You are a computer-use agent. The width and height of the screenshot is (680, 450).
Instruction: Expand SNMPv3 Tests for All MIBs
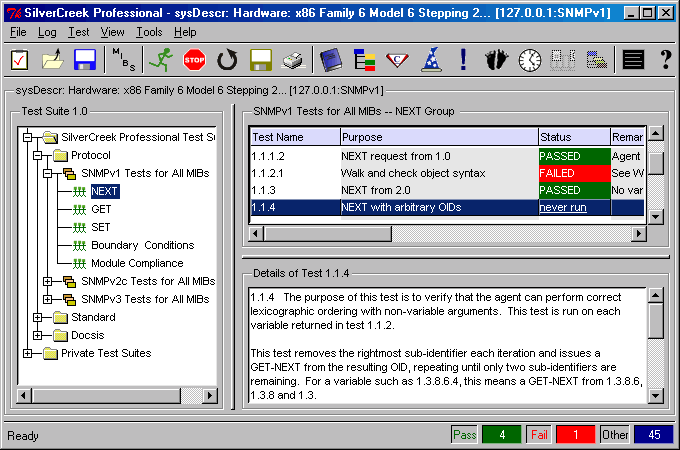[x=48, y=299]
